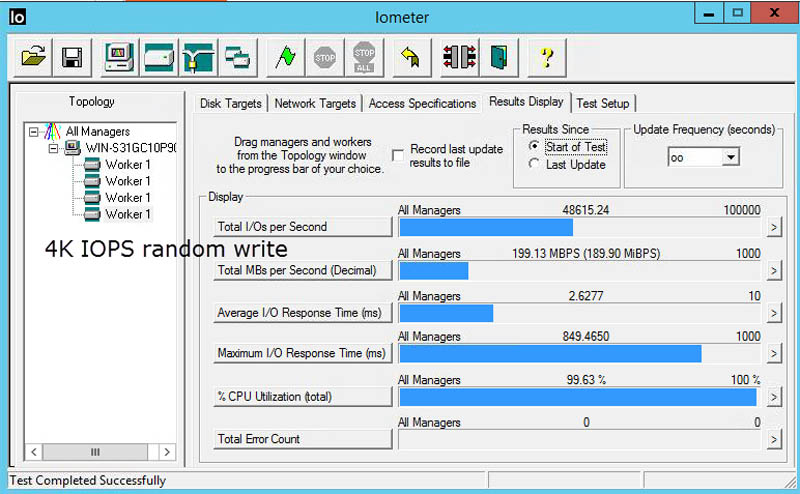This screenshot has height=494, width=800.
Task: Disconnect selected worker or manager icon
Action: point(459,57)
